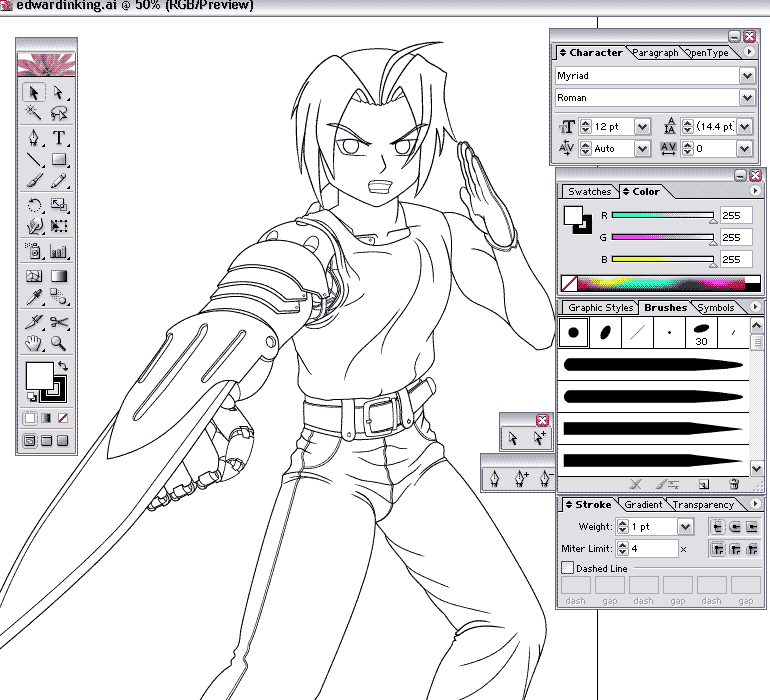770x700 pixels.
Task: Swap fill and stroke colors arrow
Action: click(x=63, y=365)
